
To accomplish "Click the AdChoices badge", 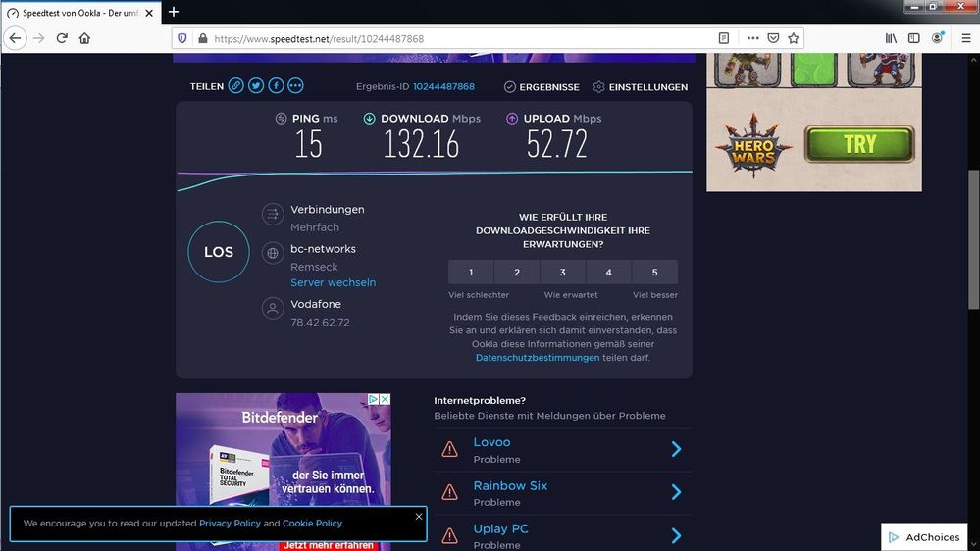I will [x=924, y=537].
